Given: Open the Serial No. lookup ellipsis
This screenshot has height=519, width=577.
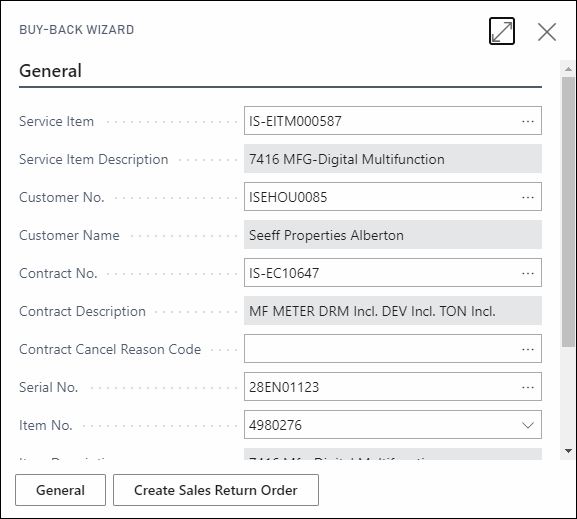Looking at the screenshot, I should pos(528,387).
